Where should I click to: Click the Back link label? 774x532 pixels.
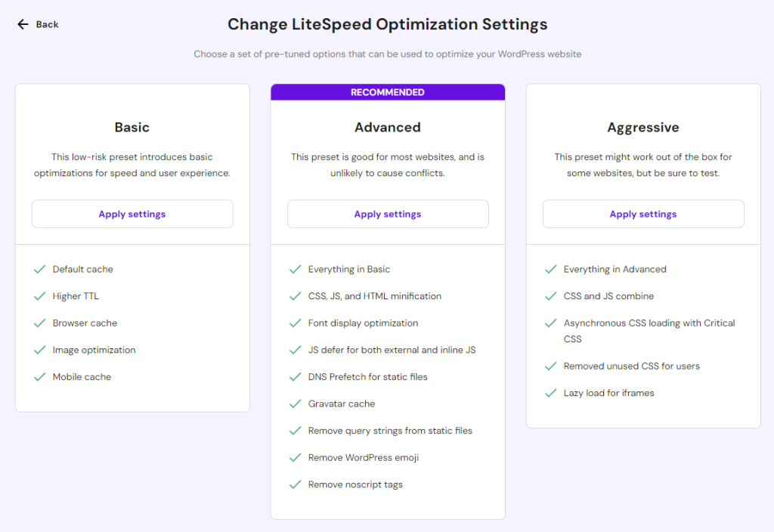coord(45,24)
